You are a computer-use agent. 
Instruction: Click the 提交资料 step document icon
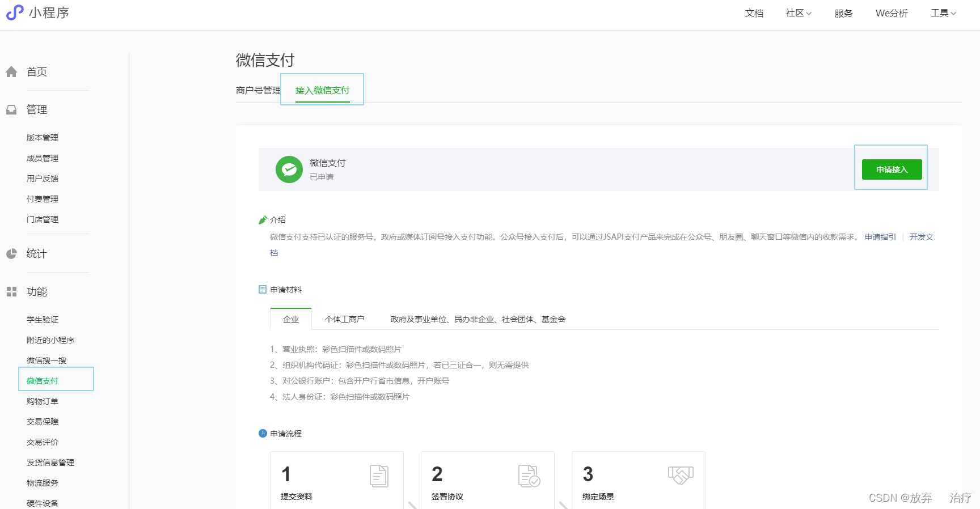tap(379, 476)
